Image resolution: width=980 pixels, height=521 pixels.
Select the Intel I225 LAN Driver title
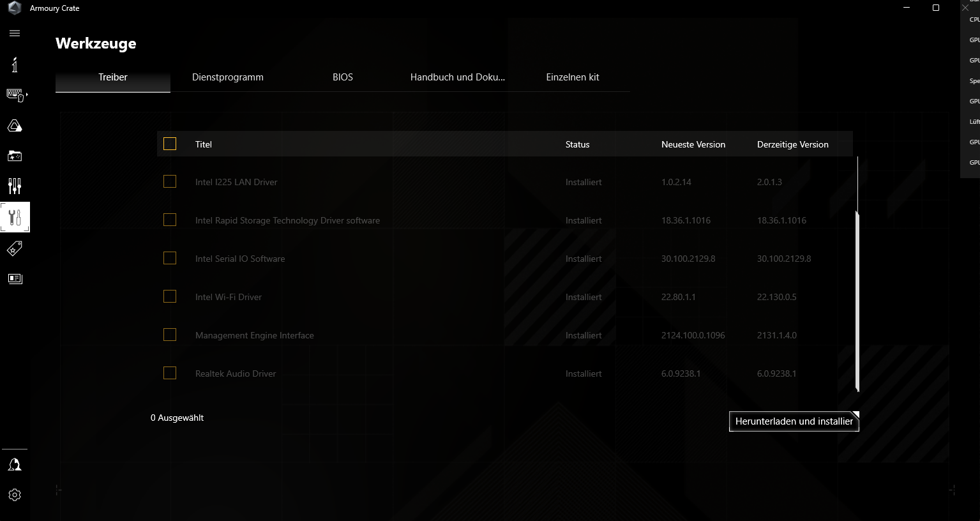pyautogui.click(x=236, y=182)
